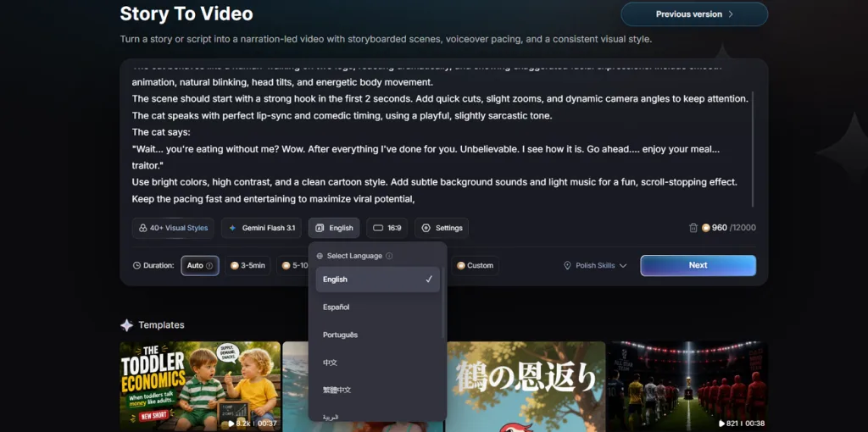
Task: Click the language list scrollbar
Action: pos(442,302)
